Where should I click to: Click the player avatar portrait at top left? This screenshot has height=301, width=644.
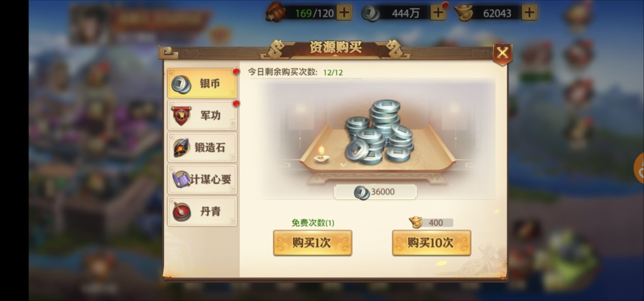click(x=89, y=24)
